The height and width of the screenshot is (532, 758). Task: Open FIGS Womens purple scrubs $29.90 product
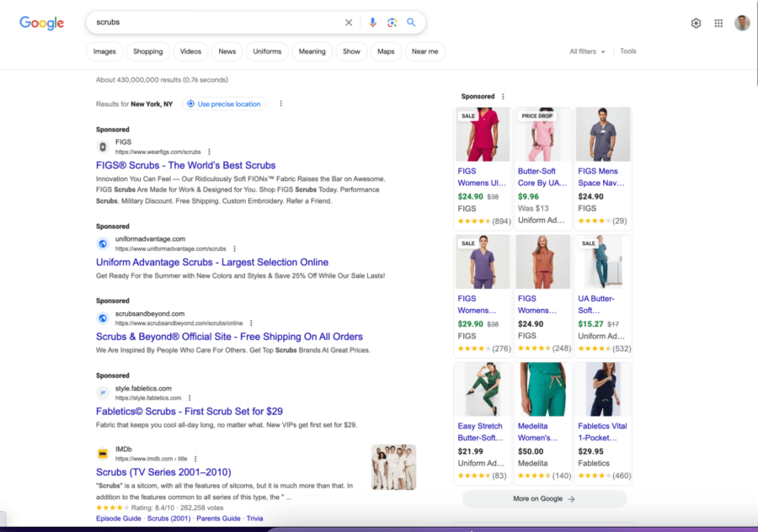click(x=483, y=295)
